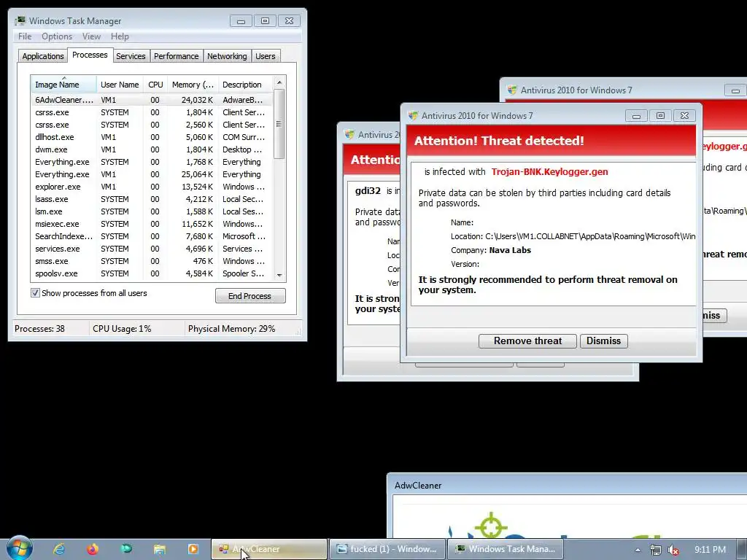Select the dwm.exe process row
The width and height of the screenshot is (747, 560).
[x=152, y=149]
